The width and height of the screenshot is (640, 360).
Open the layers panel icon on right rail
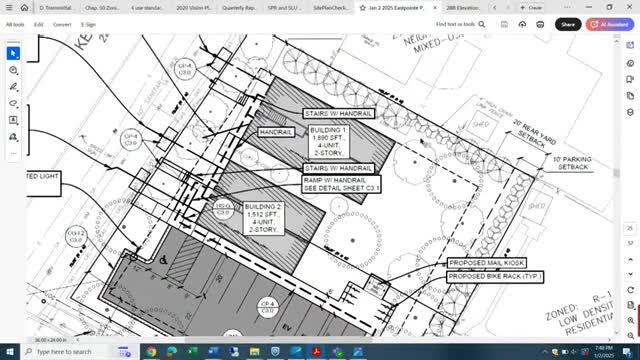point(630,112)
